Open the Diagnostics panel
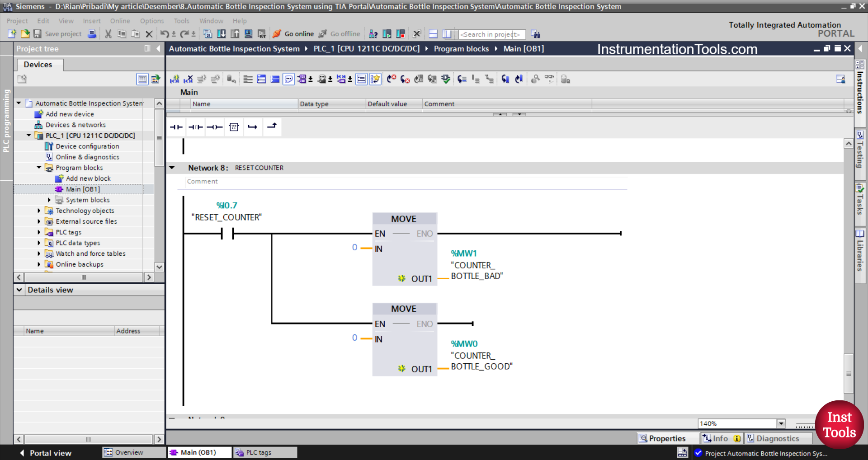This screenshot has width=868, height=460. point(778,438)
